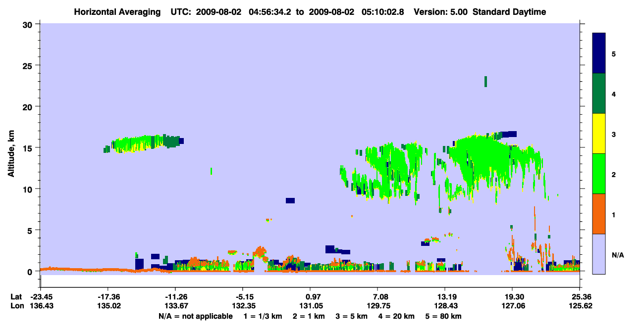Click the latitude value -11.26
Screen dimensions: 644x330
[175, 296]
